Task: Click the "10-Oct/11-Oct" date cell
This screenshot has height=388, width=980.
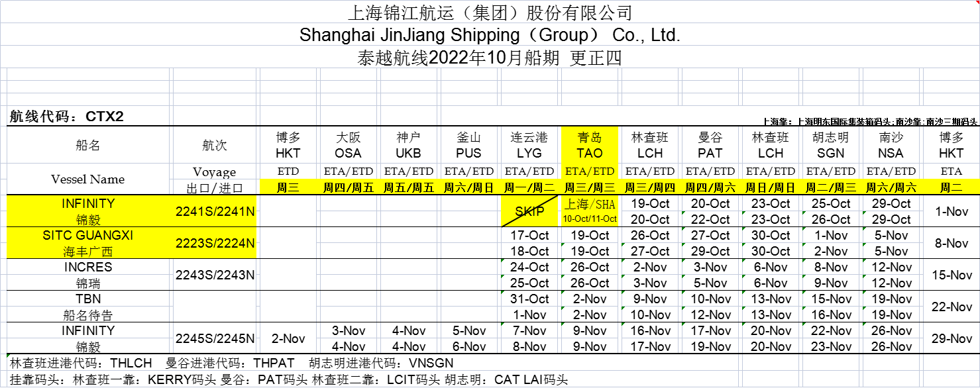Action: click(590, 219)
